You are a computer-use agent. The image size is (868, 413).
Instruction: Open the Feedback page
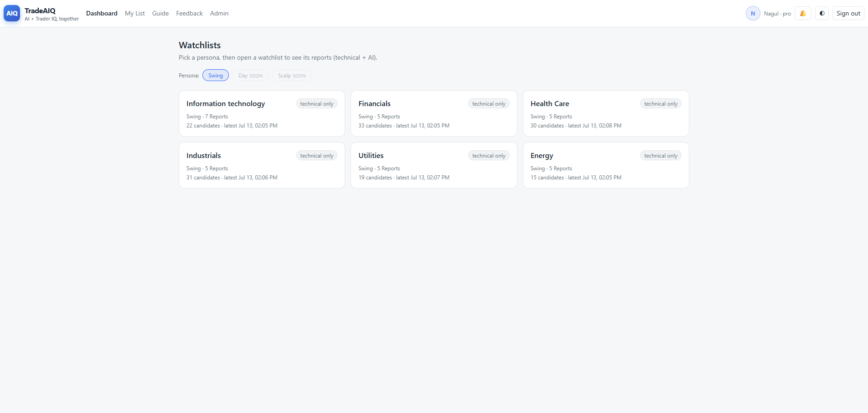pyautogui.click(x=190, y=13)
